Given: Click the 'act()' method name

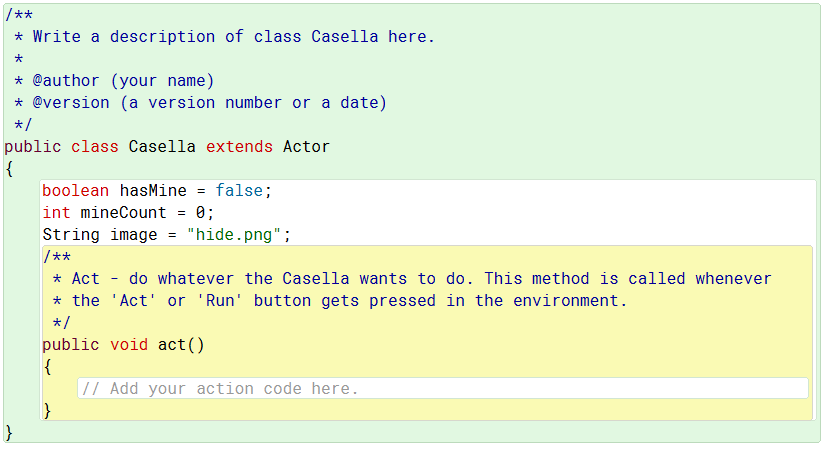Looking at the screenshot, I should [181, 345].
